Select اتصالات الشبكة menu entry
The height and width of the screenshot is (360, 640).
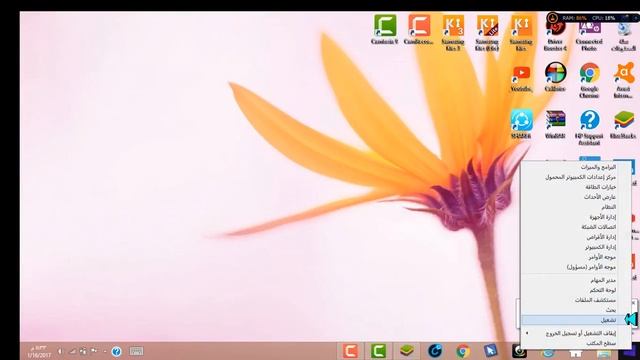pos(576,227)
